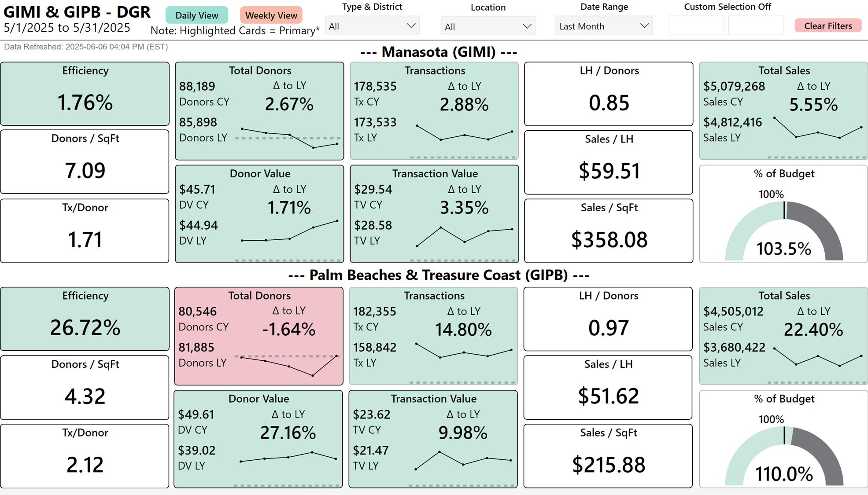Viewport: 868px width, 495px height.
Task: Click Clear Filters button
Action: (x=827, y=26)
